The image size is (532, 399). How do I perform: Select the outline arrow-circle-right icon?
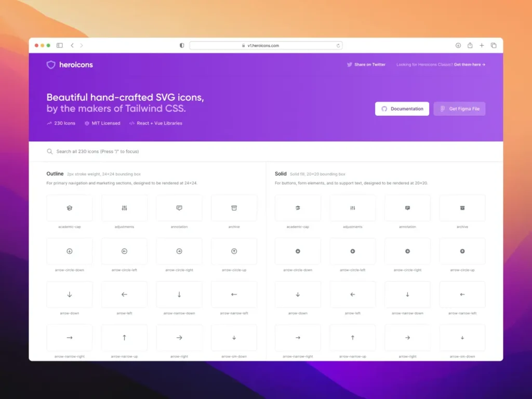click(x=179, y=251)
